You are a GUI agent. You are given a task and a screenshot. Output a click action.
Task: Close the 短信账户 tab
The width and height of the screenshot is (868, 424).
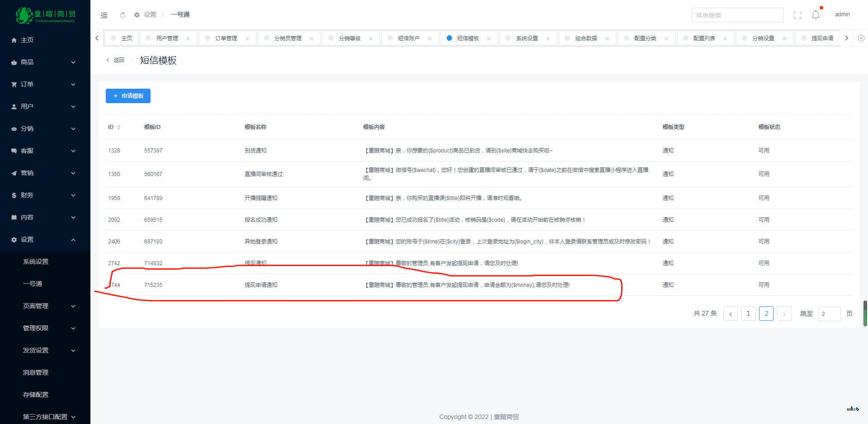[430, 38]
